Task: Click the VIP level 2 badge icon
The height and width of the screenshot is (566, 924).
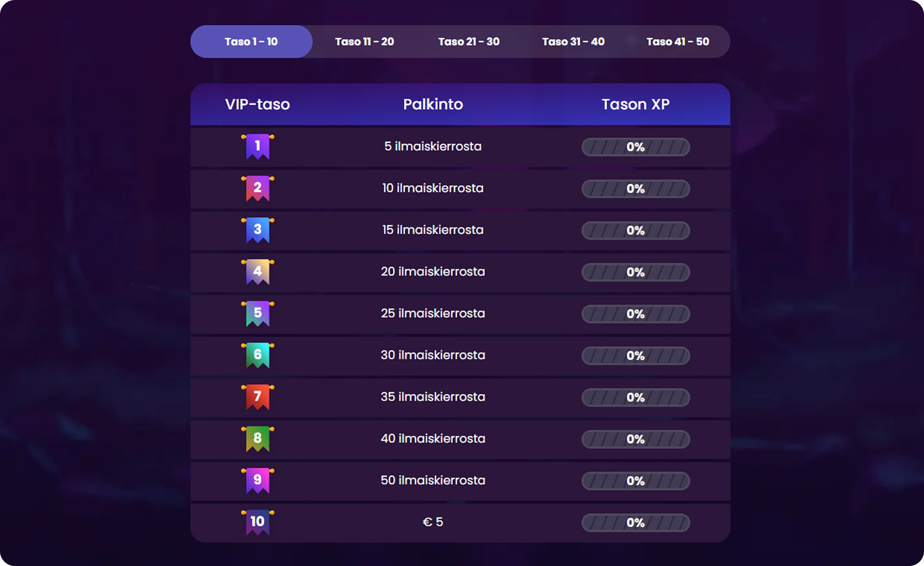Action: (x=257, y=188)
